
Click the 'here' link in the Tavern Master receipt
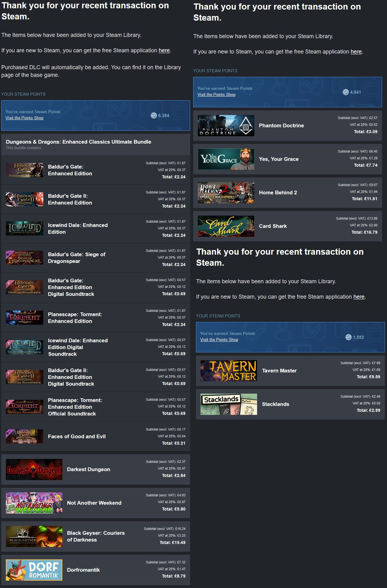click(x=359, y=297)
